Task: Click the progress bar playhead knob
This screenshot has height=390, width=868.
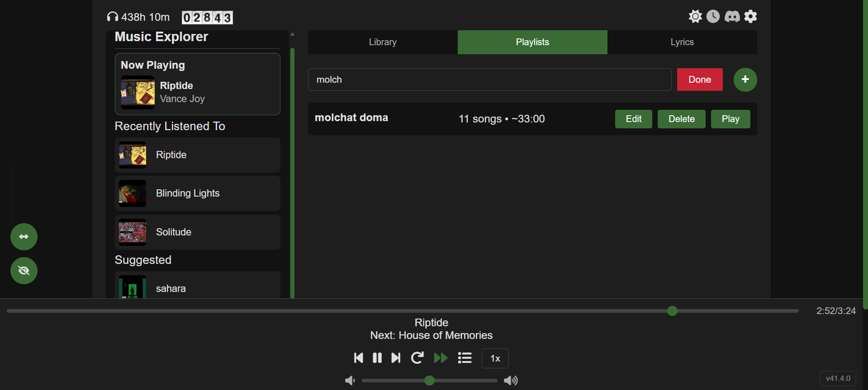Action: (x=672, y=311)
